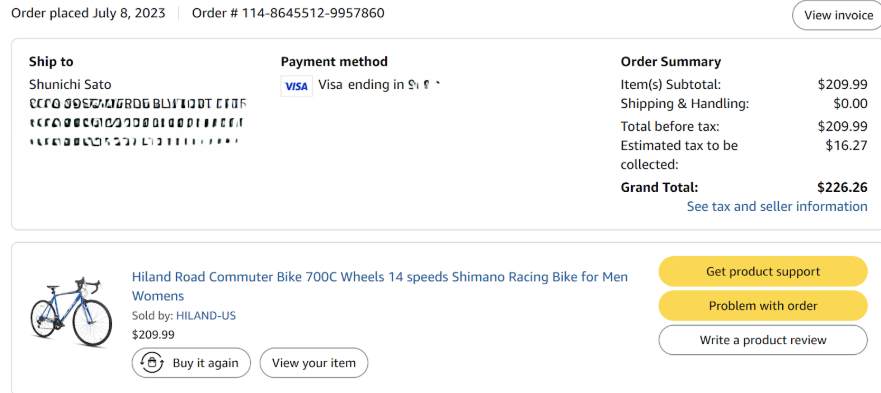This screenshot has width=881, height=393.
Task: Click the Grand Total amount $226.26
Action: pos(842,187)
